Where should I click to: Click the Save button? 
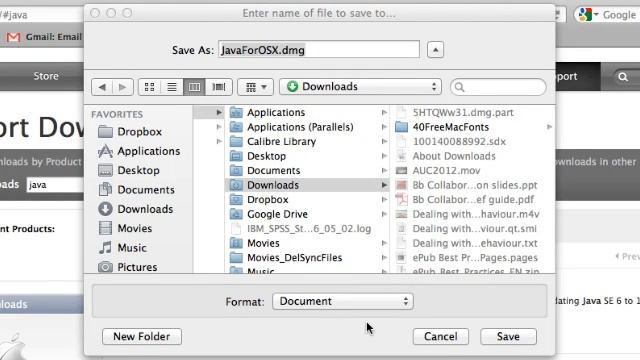pyautogui.click(x=508, y=336)
